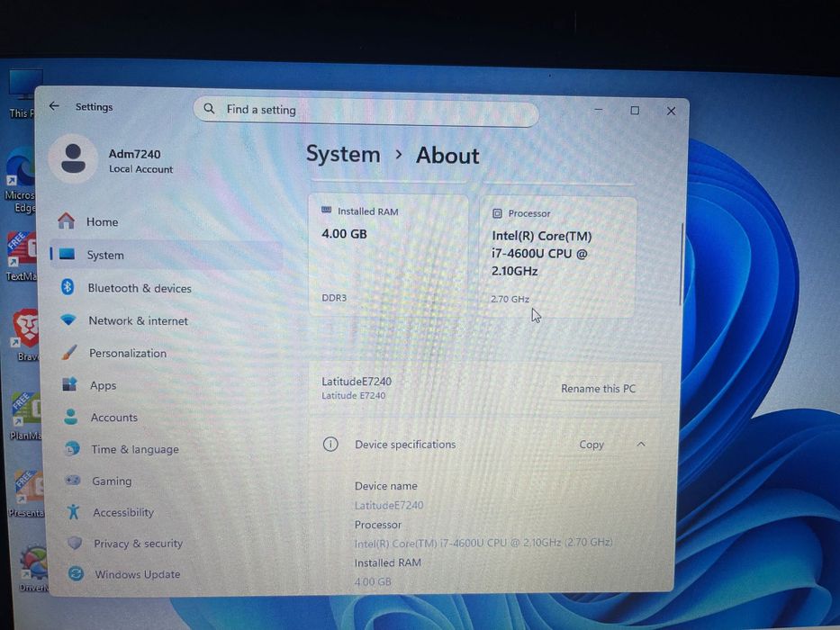Click the LatitudeE7240 PC name heading
This screenshot has width=840, height=630.
357,381
